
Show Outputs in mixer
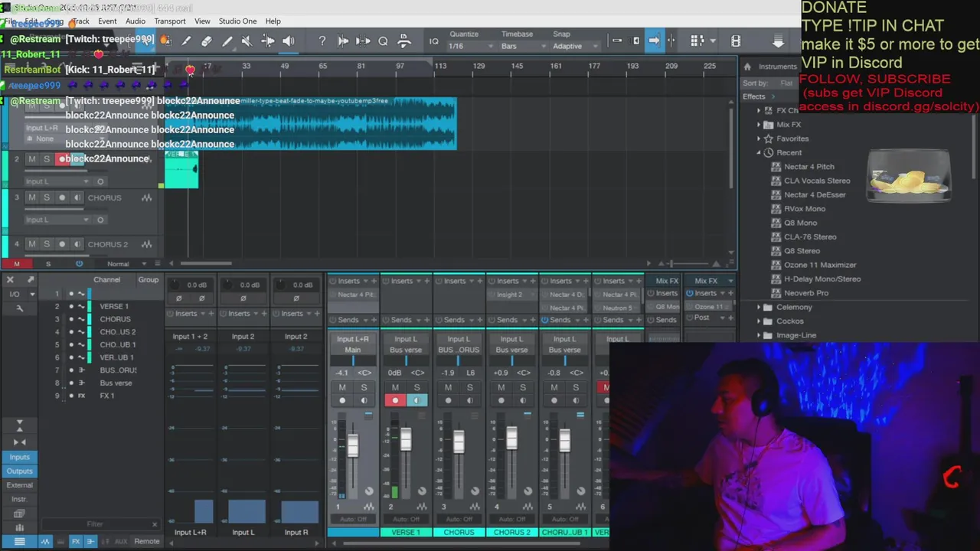click(20, 471)
